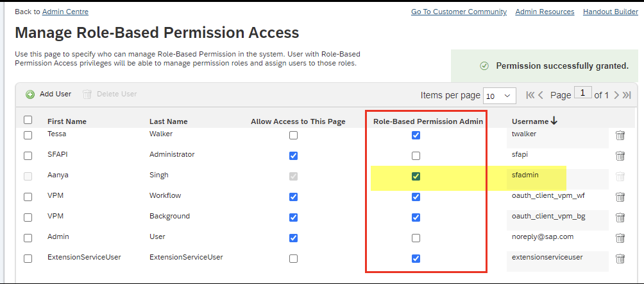Remove oauth_client_vpm_wf via its trash icon

point(620,197)
